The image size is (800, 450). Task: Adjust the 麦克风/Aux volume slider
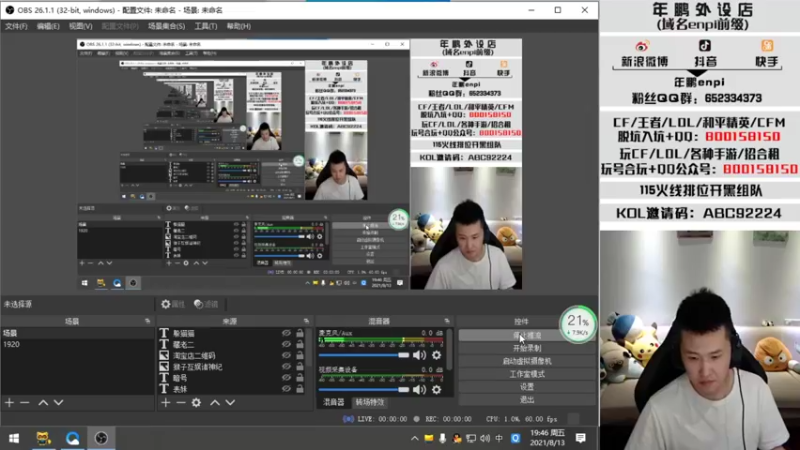[x=364, y=355]
